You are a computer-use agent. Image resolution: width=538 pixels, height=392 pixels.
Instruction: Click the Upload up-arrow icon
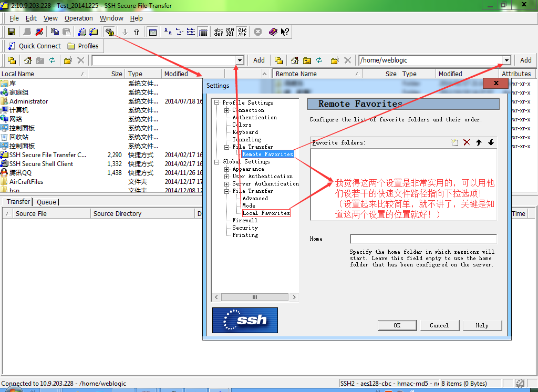click(x=137, y=32)
